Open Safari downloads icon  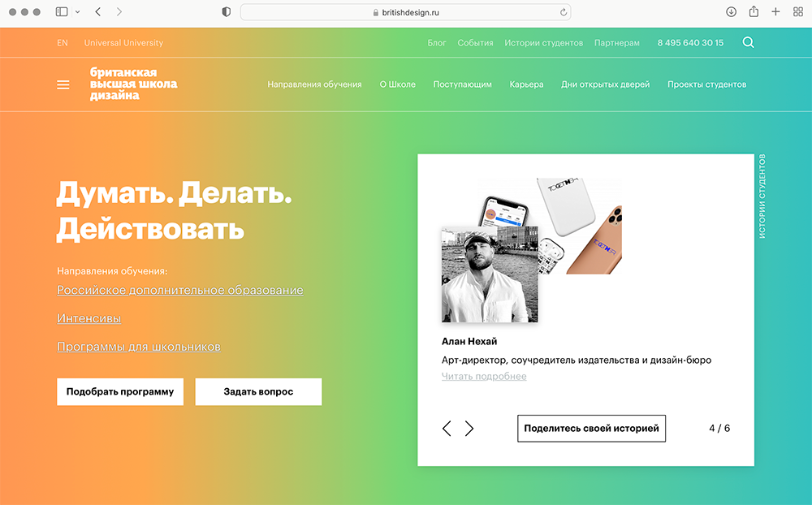click(732, 12)
